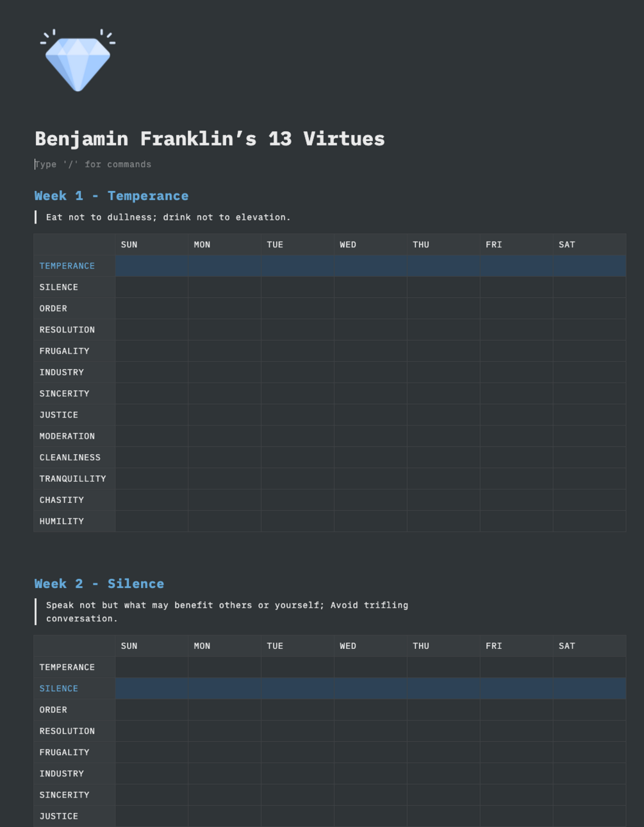
Task: Click Week 1 Silence cell under MON
Action: [225, 287]
